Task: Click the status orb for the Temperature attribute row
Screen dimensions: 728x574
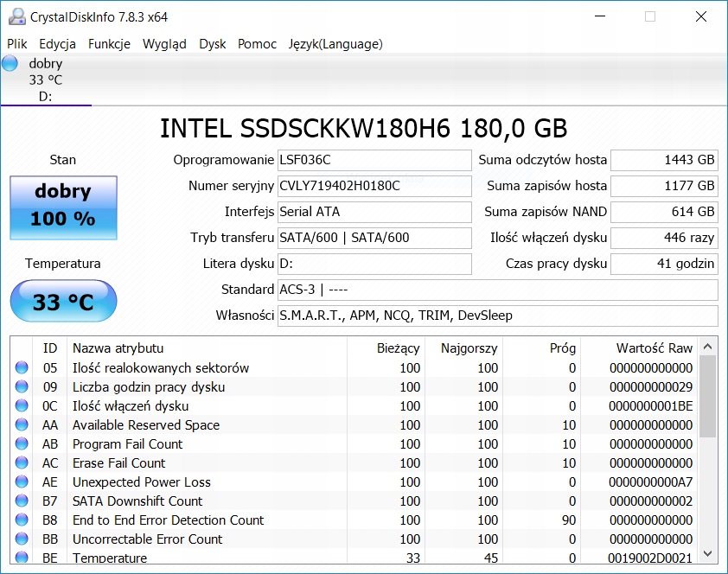Action: coord(22,557)
